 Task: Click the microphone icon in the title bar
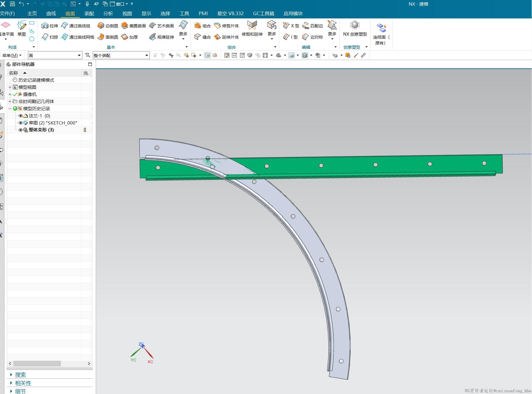(87, 4)
